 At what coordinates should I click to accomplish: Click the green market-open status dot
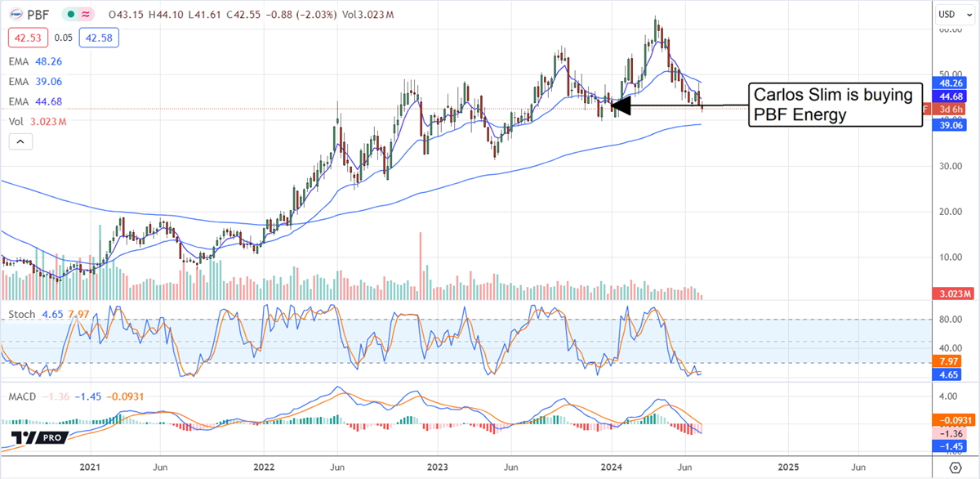[70, 16]
